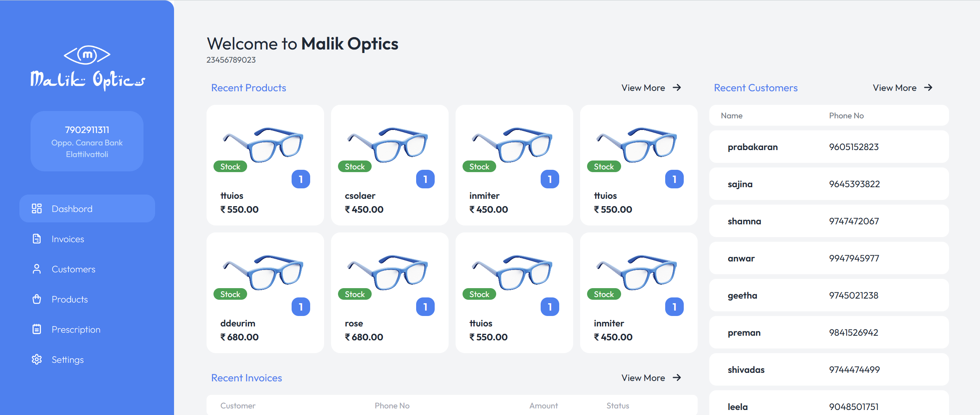980x415 pixels.
Task: Click arrow beside Recent Products View More
Action: tap(677, 88)
